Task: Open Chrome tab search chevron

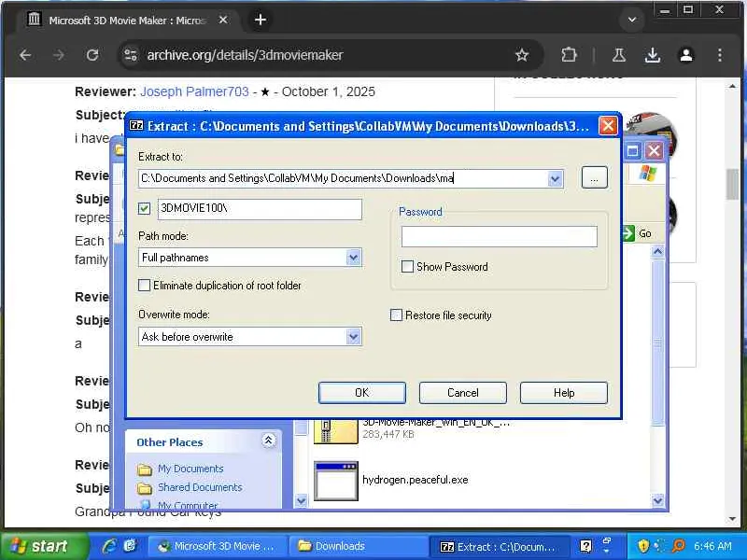Action: click(632, 20)
